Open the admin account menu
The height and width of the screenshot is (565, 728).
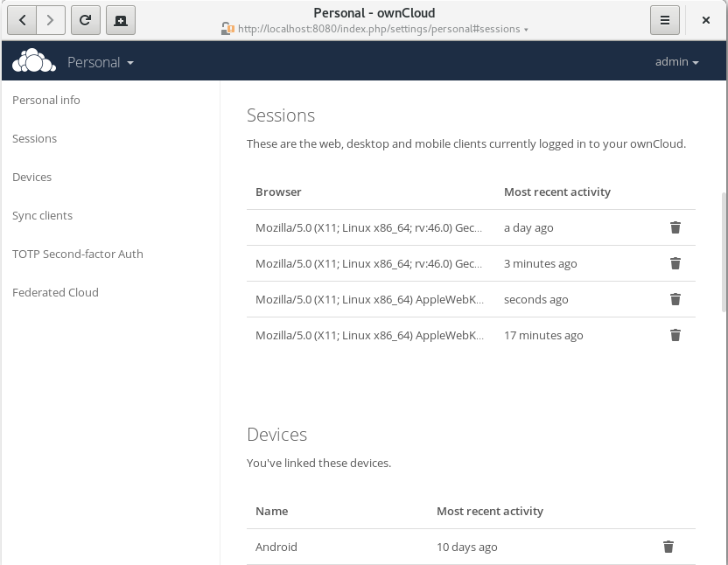click(675, 61)
